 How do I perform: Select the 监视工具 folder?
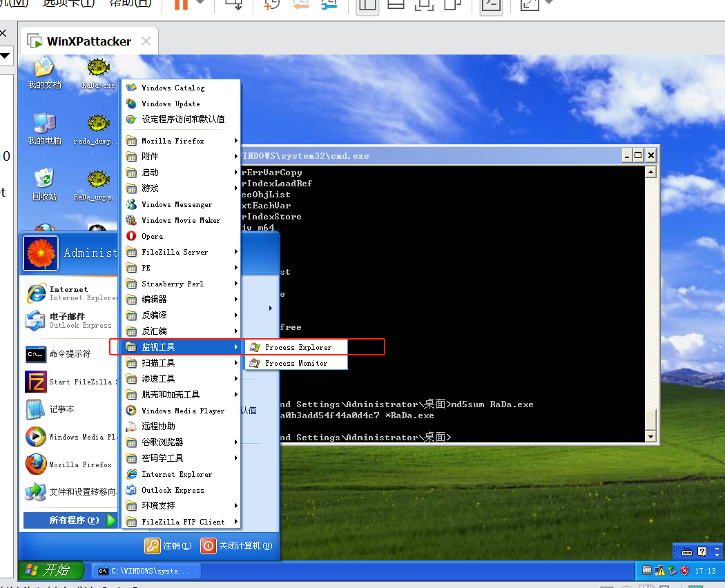click(x=181, y=347)
